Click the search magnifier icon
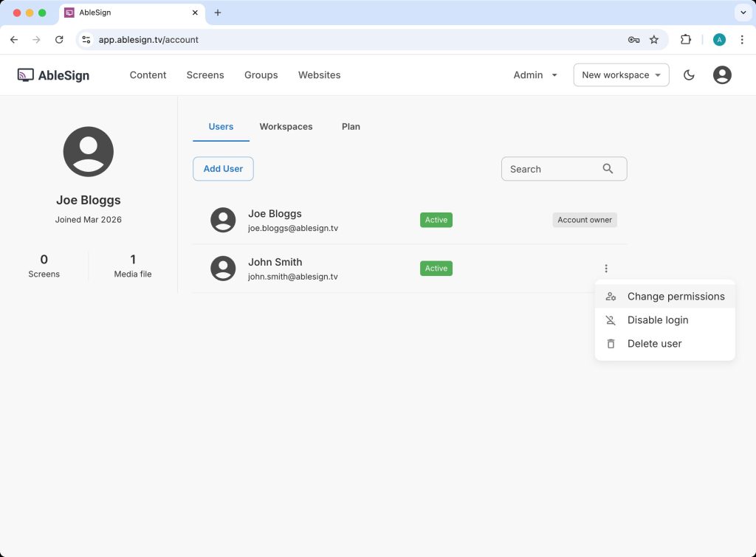The width and height of the screenshot is (756, 557). [608, 169]
